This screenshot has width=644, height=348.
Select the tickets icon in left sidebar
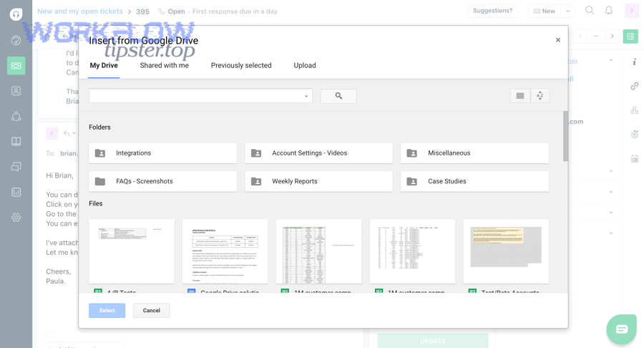pyautogui.click(x=16, y=66)
